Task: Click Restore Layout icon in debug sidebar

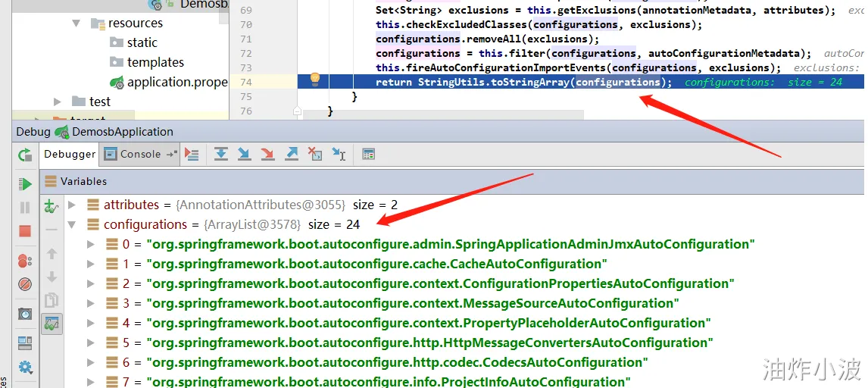Action: coord(25,343)
